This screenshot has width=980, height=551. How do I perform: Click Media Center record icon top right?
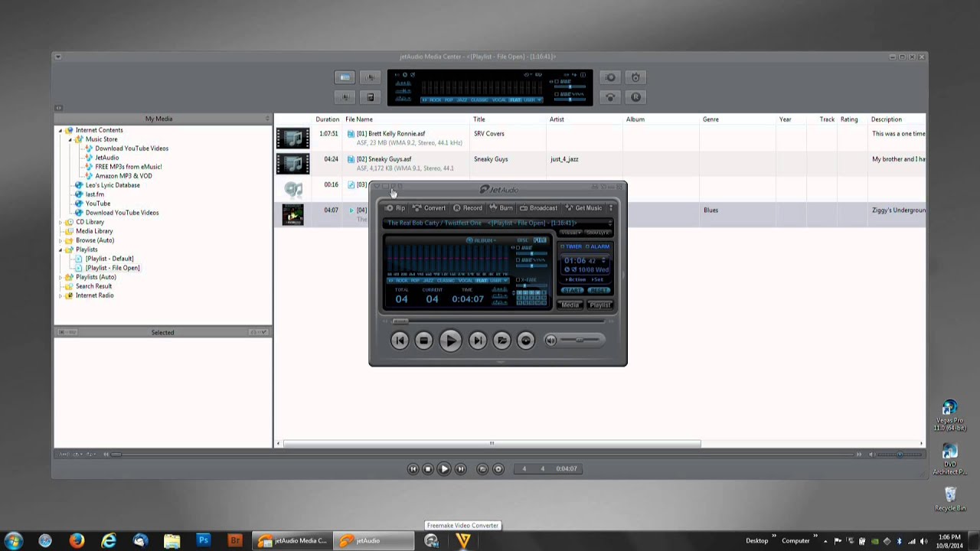[x=635, y=97]
